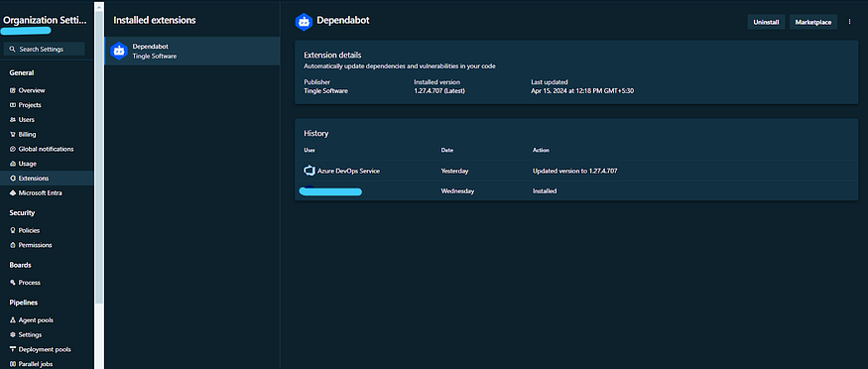
Task: Uninstall the Dependabot extension
Action: click(x=766, y=22)
